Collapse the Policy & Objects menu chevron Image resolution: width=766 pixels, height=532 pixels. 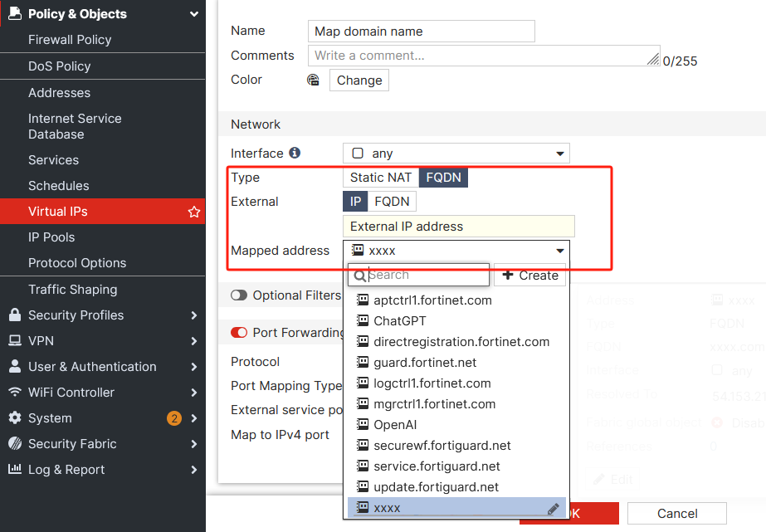coord(194,13)
